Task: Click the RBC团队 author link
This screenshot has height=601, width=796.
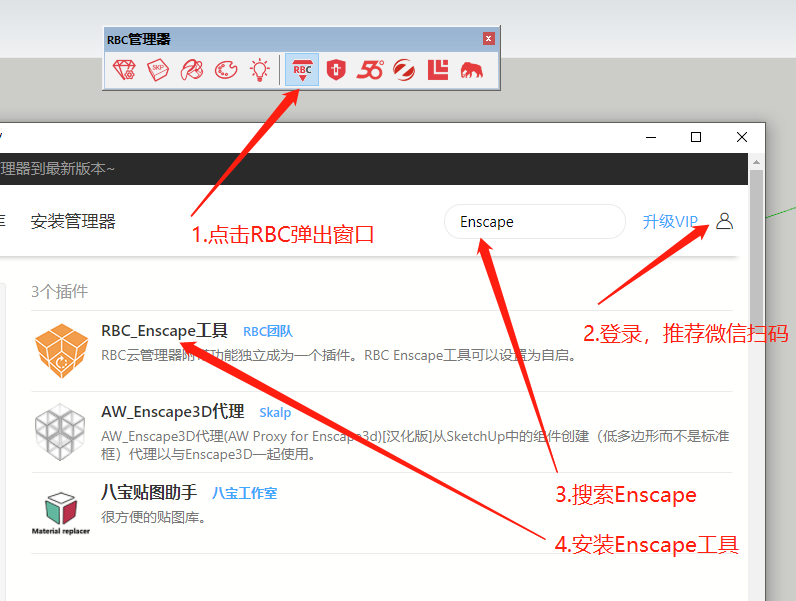Action: (x=268, y=331)
